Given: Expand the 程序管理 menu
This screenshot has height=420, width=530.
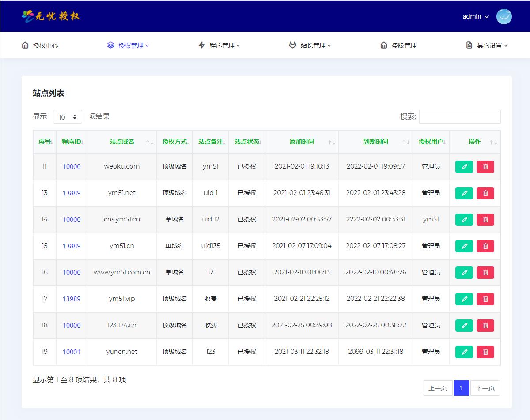Looking at the screenshot, I should point(220,45).
